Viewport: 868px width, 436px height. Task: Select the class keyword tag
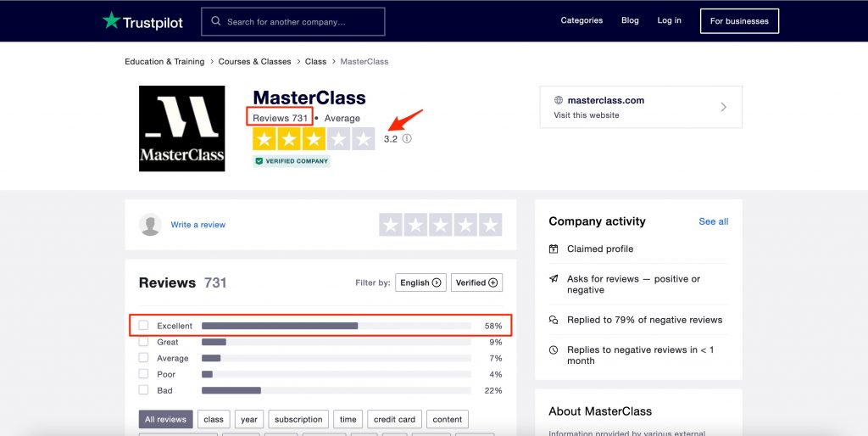[214, 419]
